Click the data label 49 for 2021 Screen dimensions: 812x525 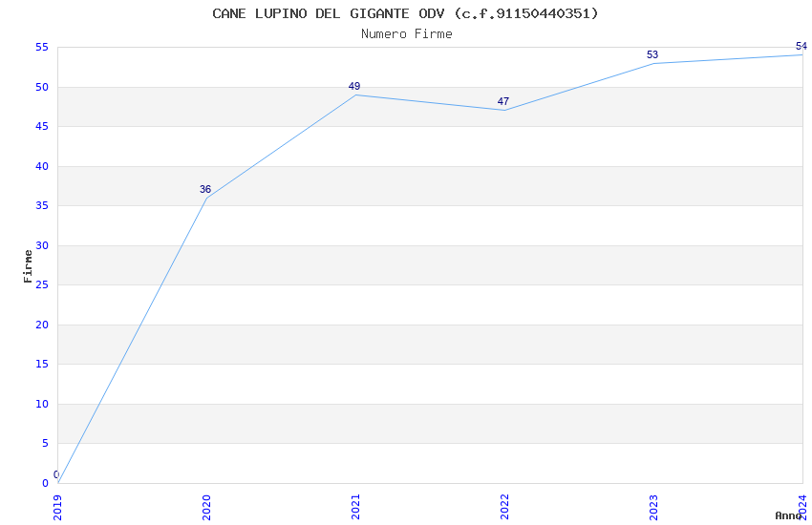pyautogui.click(x=354, y=86)
